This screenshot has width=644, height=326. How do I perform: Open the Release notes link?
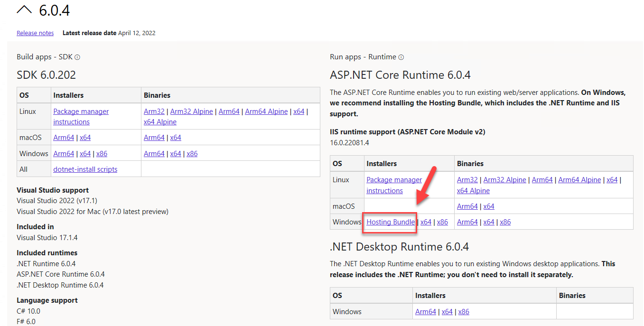[x=35, y=33]
